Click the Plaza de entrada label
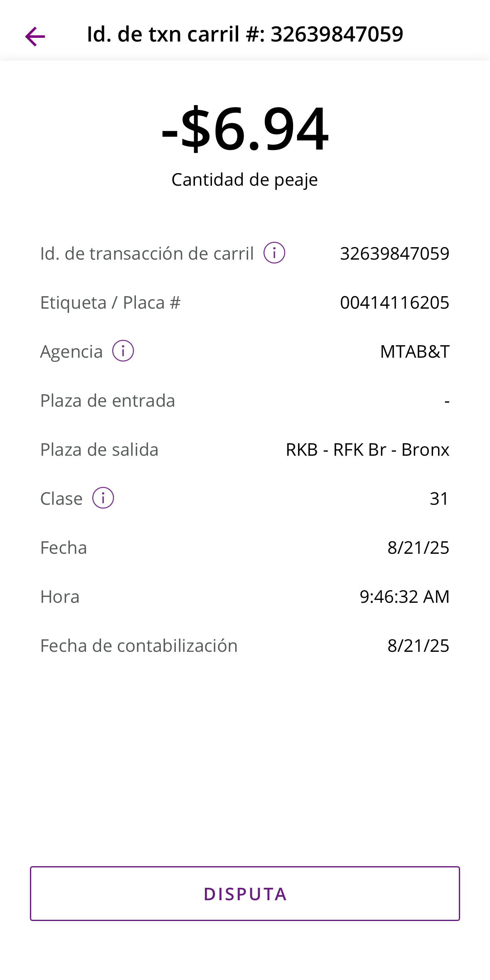This screenshot has height=980, width=490. click(x=108, y=401)
